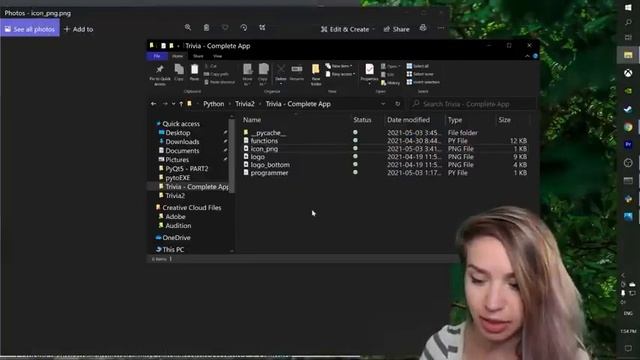Click Select all in the ribbon
Viewport: 640px width, 360px height.
pyautogui.click(x=418, y=66)
